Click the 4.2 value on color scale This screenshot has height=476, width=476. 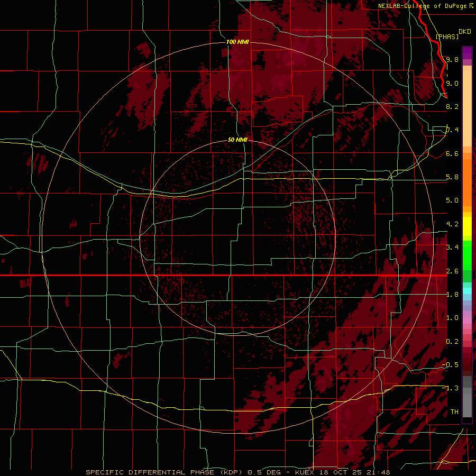coord(452,224)
